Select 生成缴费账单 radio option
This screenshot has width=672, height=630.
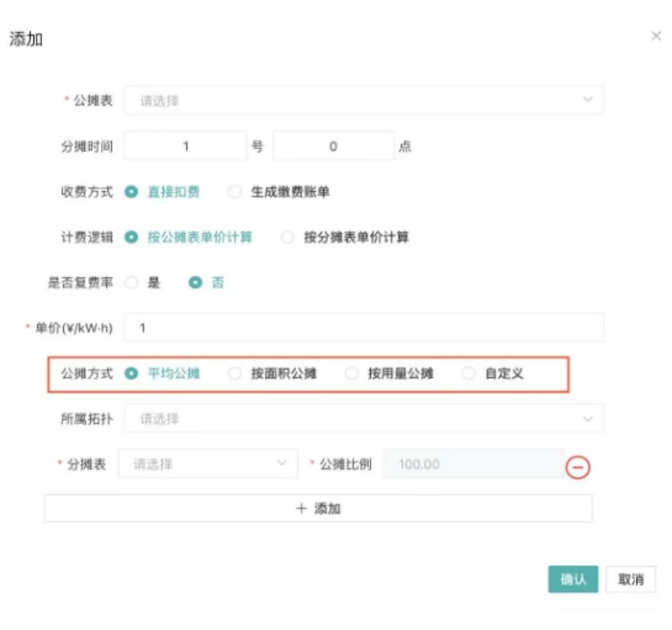click(x=235, y=192)
